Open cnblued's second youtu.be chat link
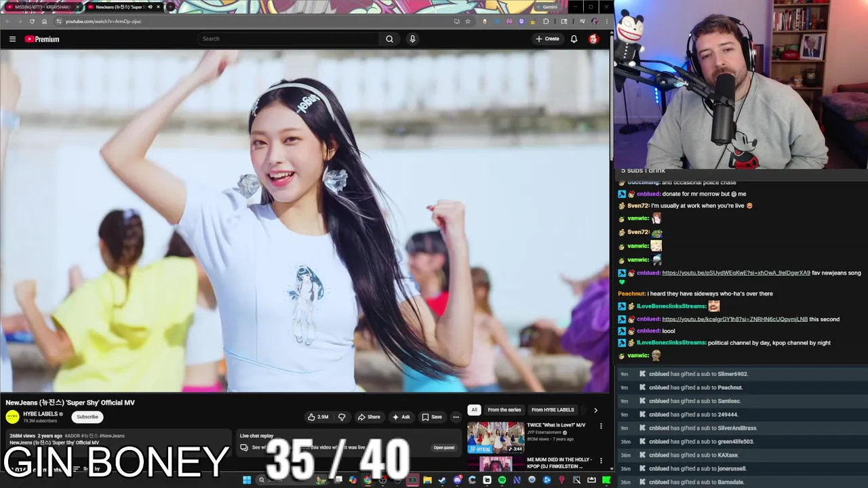The image size is (868, 488). pyautogui.click(x=734, y=319)
